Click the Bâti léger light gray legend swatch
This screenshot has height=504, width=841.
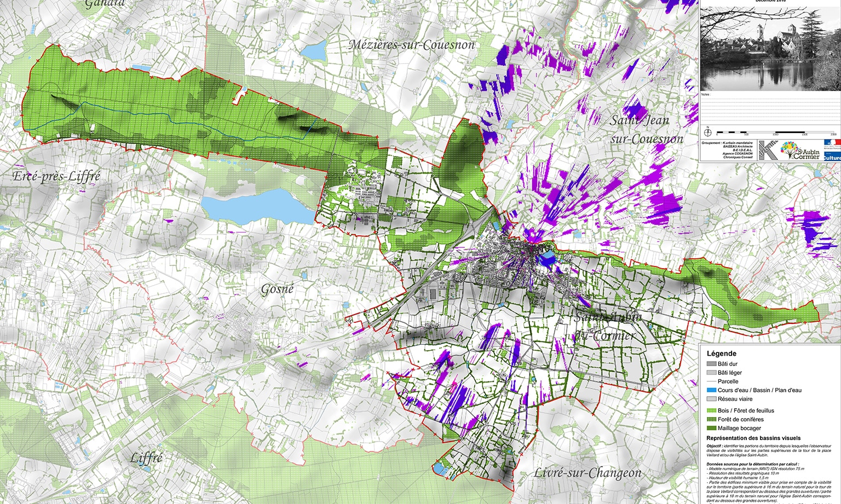711,373
